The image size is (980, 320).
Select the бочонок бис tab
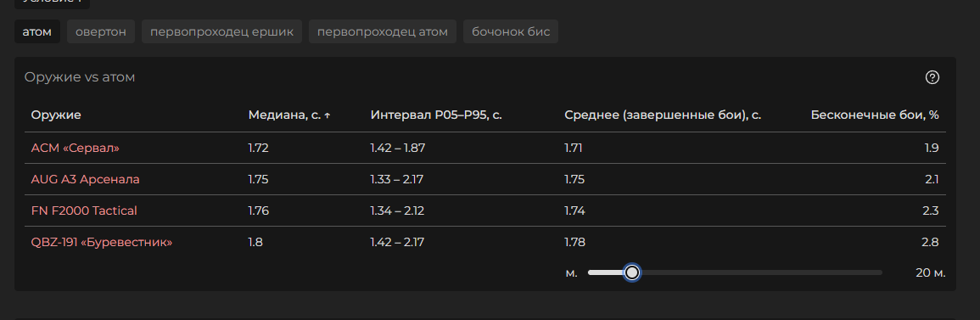[511, 31]
